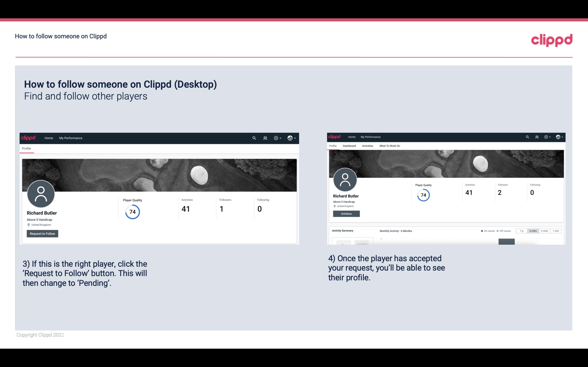588x367 pixels.
Task: Select the '1 yr' time period dropdown option
Action: [x=521, y=230]
